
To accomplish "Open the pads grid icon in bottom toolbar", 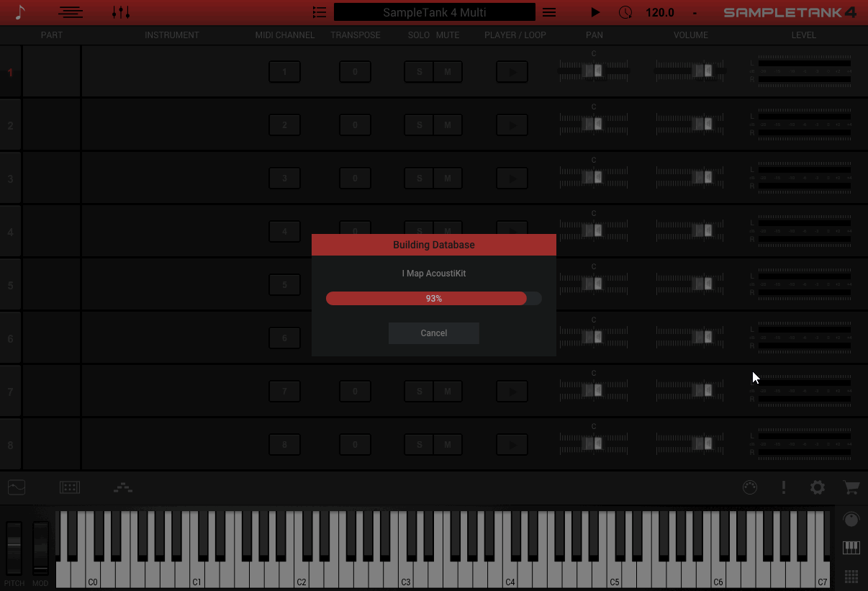I will pyautogui.click(x=70, y=487).
